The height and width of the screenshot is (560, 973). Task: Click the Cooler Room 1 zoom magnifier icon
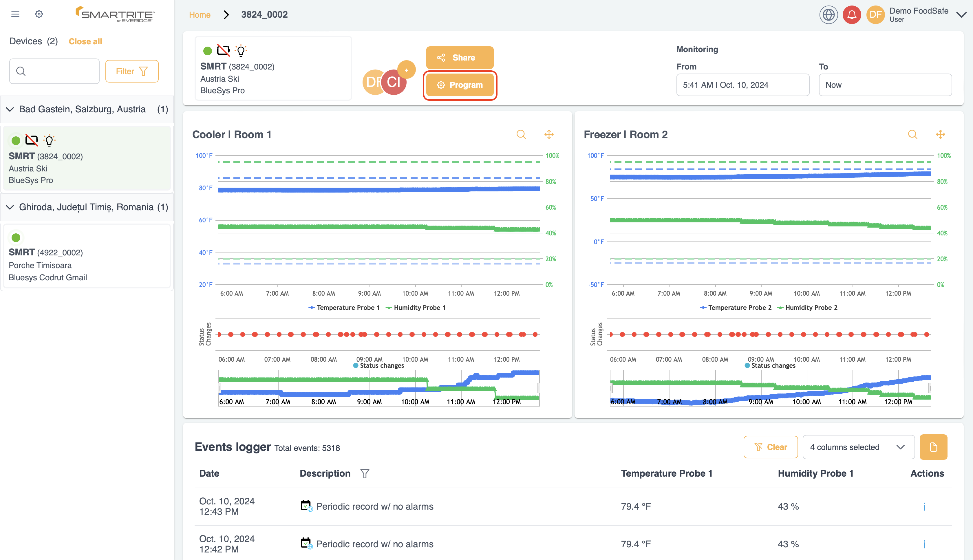tap(521, 134)
